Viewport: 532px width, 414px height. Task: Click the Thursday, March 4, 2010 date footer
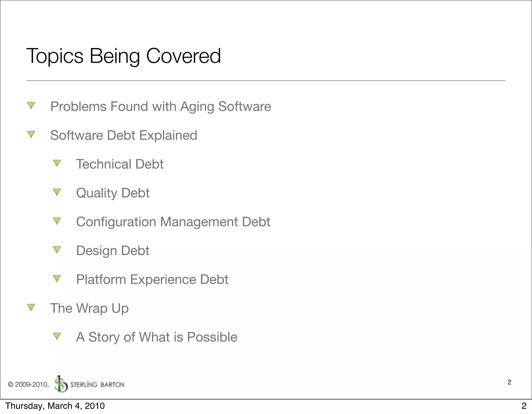[x=55, y=406]
